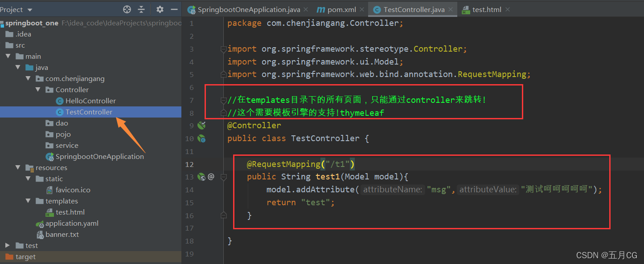Click the test.html file icon in tree
This screenshot has width=644, height=264.
pyautogui.click(x=49, y=212)
